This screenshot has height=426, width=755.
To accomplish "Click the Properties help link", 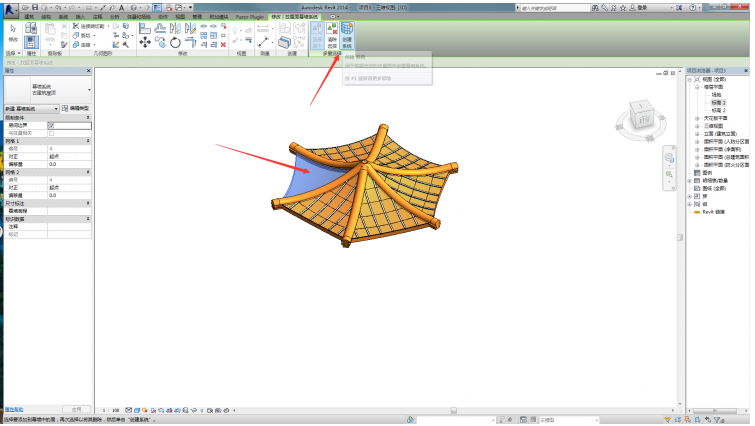I will [x=13, y=410].
